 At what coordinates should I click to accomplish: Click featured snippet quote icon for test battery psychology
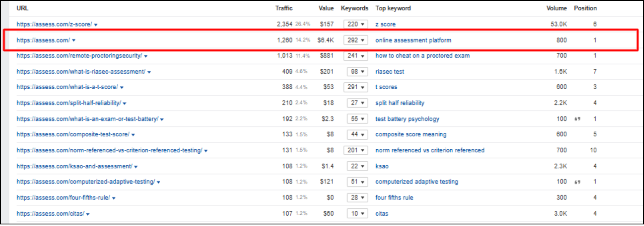tap(577, 119)
